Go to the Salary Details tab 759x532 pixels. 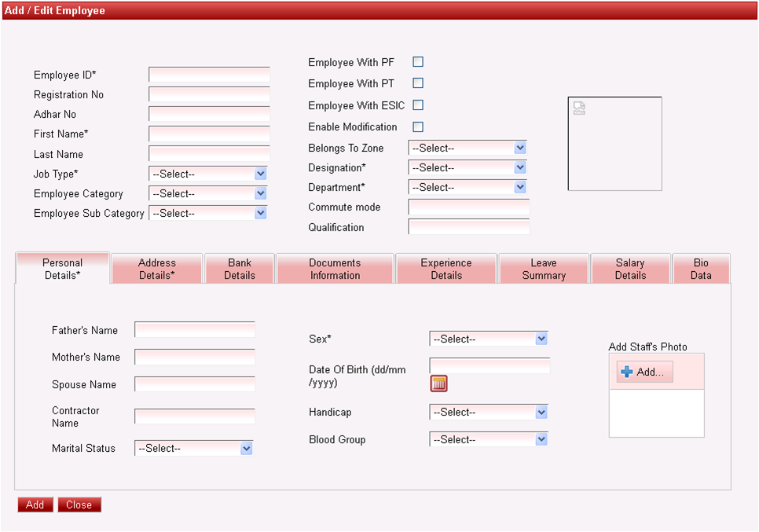(630, 269)
